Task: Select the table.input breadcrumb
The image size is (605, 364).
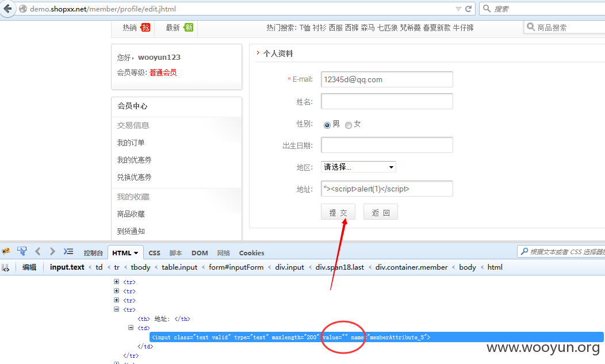Action: [x=179, y=267]
